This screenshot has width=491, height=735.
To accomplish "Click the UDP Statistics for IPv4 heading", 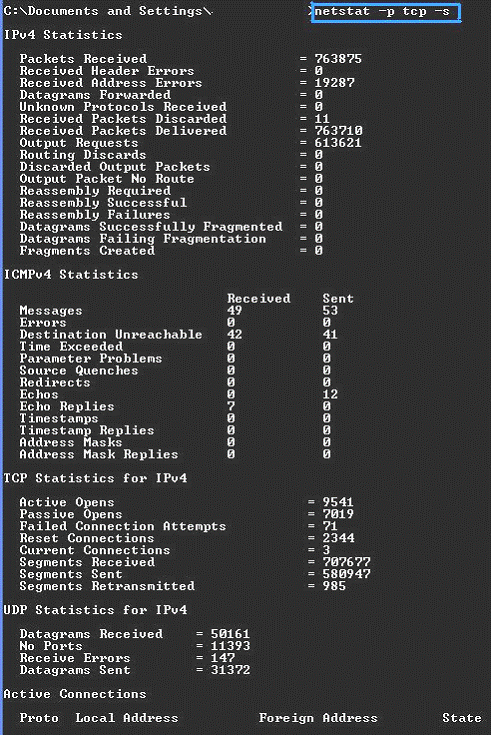I will click(x=95, y=610).
